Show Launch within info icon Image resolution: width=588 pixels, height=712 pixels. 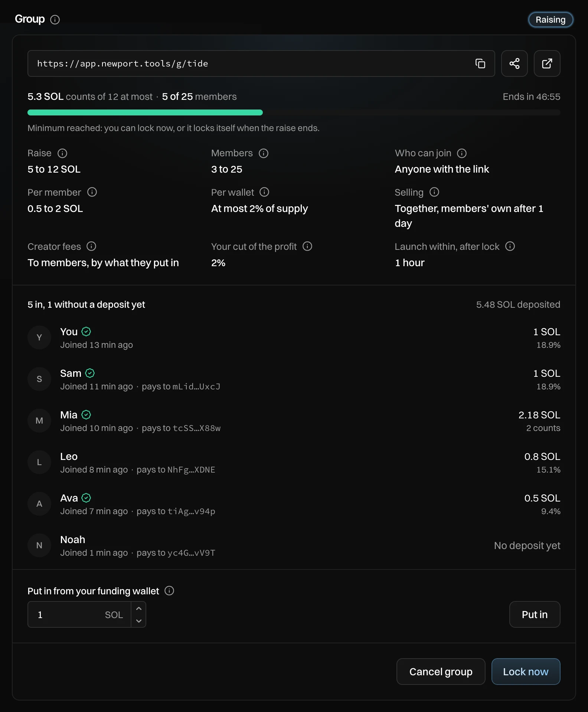510,246
